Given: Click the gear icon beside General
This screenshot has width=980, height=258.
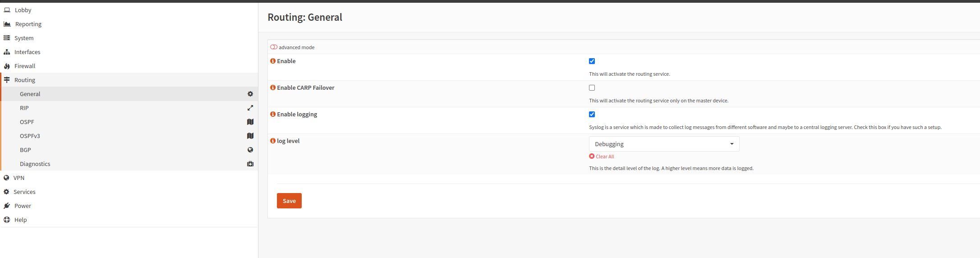Looking at the screenshot, I should click(x=250, y=94).
